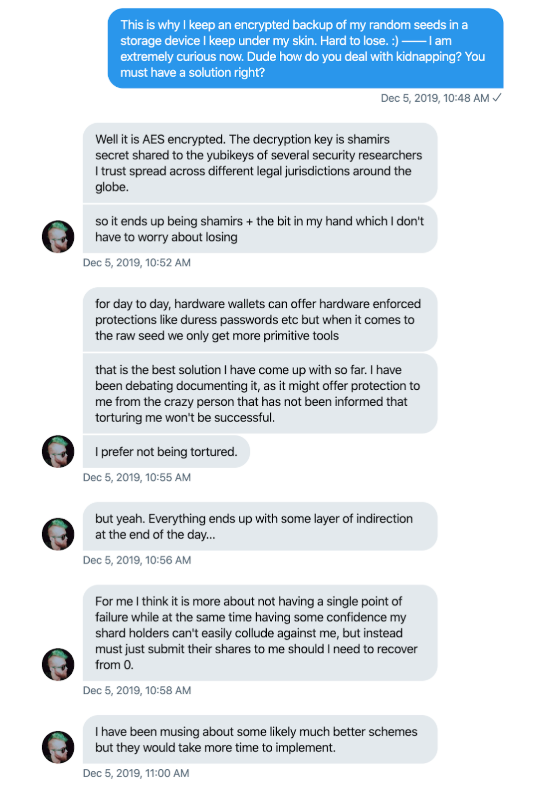This screenshot has height=790, width=534.
Task: Click the "Dec 5, 2019, 10:52 AM" timestamp
Action: click(137, 262)
